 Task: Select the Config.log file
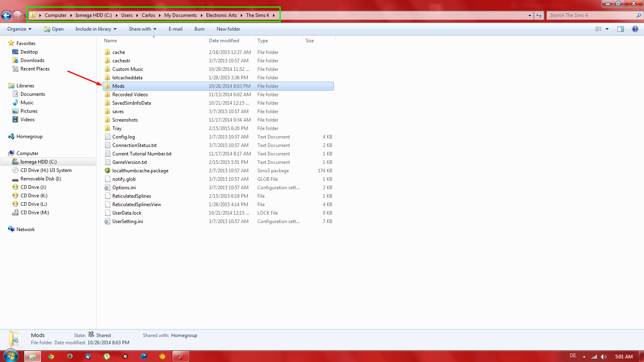point(124,137)
